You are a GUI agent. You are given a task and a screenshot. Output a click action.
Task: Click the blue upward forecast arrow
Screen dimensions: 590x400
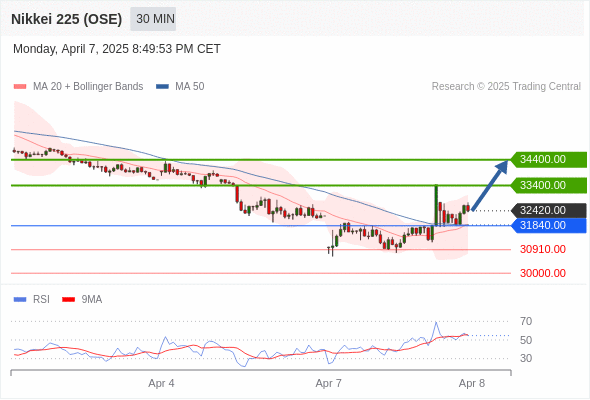coord(490,186)
